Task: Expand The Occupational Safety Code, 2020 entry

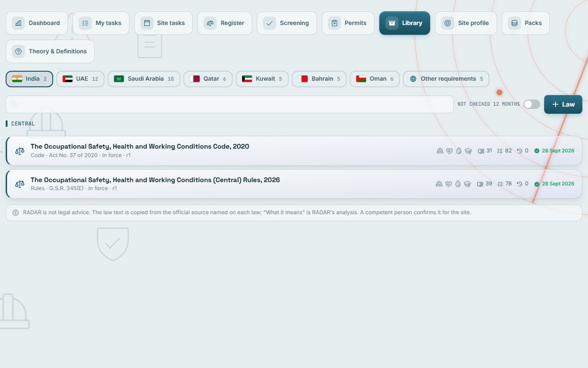Action: coord(294,151)
